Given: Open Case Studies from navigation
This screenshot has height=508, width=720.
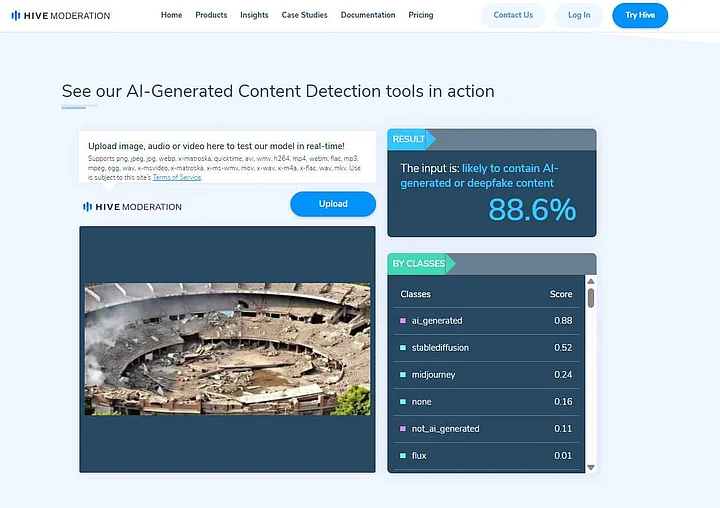Looking at the screenshot, I should click(x=304, y=15).
